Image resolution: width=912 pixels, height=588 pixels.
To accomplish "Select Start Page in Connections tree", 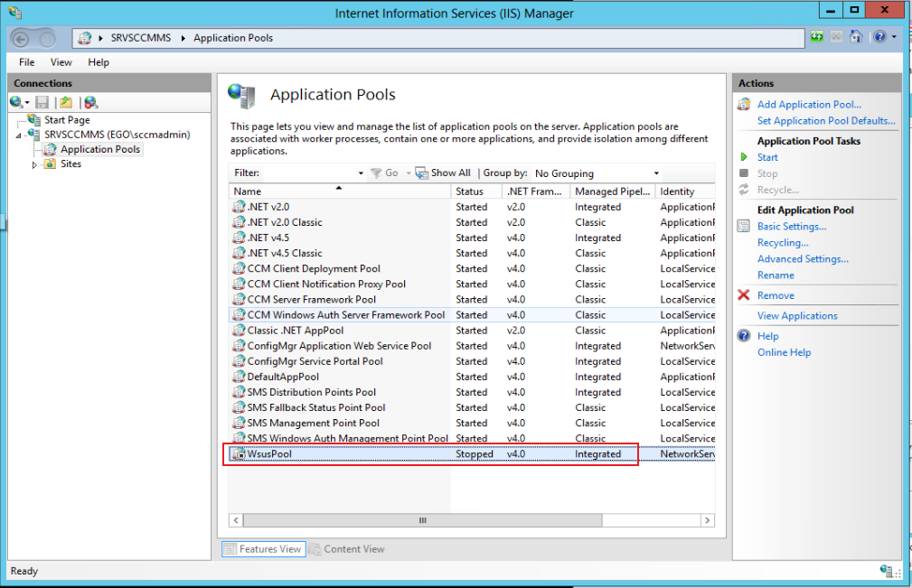I will click(67, 120).
